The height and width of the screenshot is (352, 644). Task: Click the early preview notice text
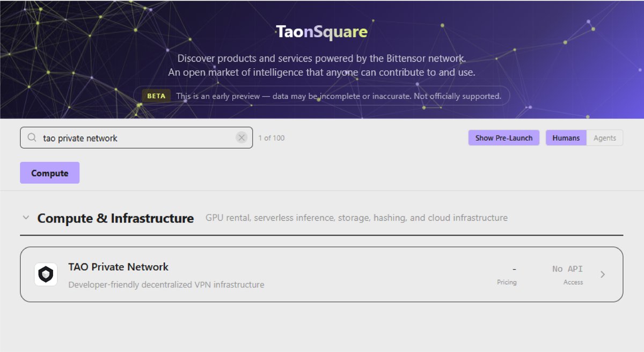click(339, 96)
